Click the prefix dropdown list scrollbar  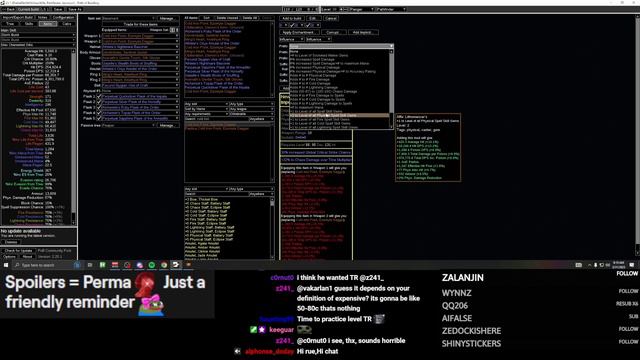click(x=391, y=89)
